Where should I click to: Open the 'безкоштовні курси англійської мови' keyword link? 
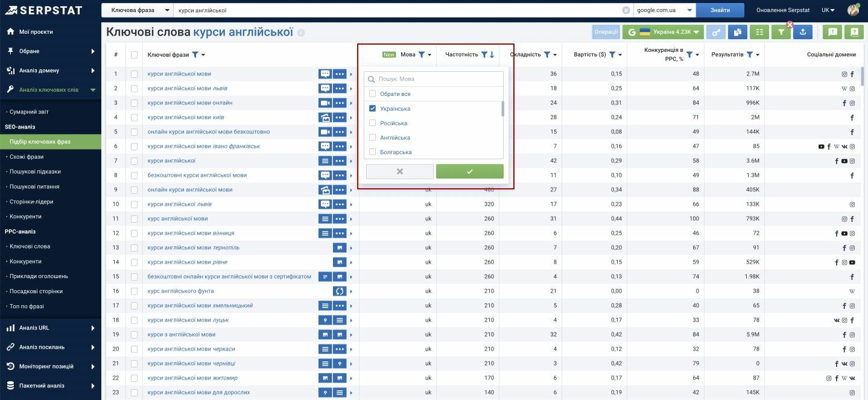(197, 176)
